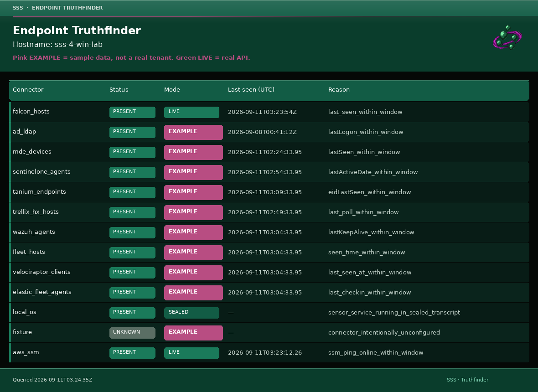
Task: Select the aws_ssm connector name
Action: click(x=26, y=352)
